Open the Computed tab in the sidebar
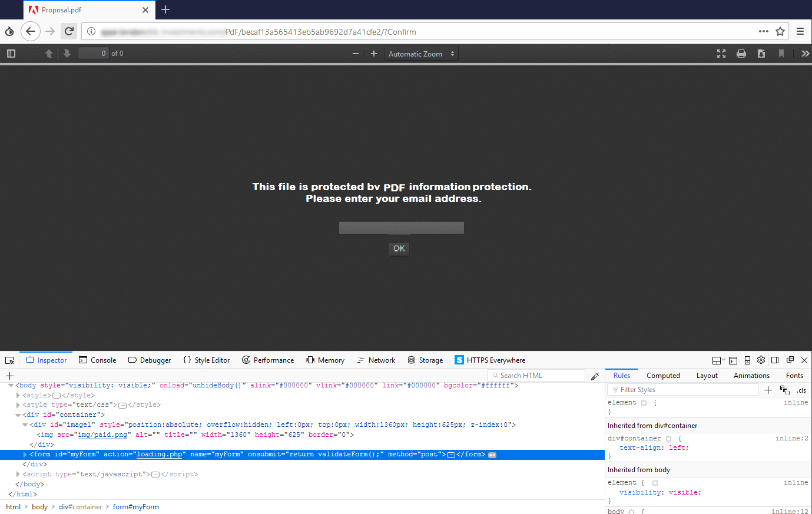This screenshot has height=514, width=812. tap(663, 376)
